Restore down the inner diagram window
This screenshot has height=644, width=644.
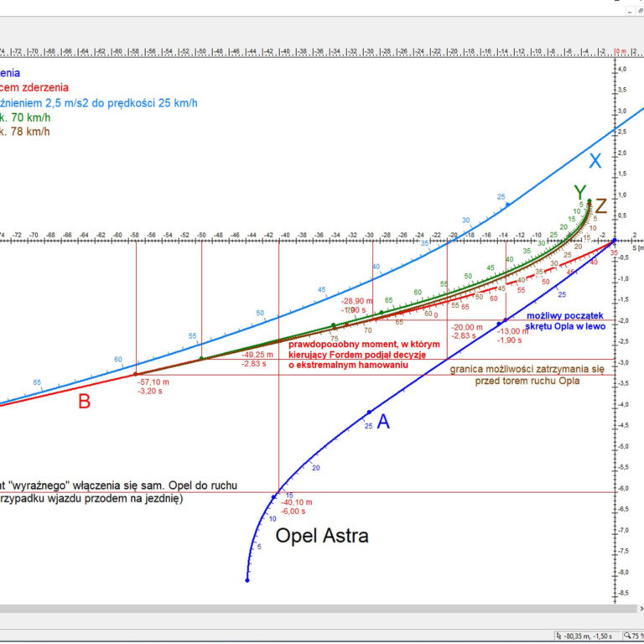point(640,12)
